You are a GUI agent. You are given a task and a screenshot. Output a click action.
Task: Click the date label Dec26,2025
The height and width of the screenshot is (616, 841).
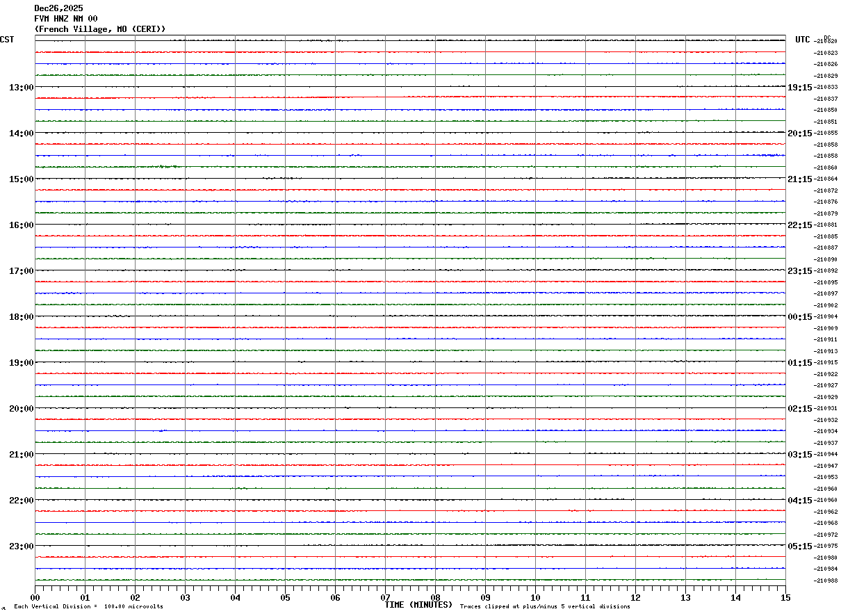pyautogui.click(x=58, y=8)
